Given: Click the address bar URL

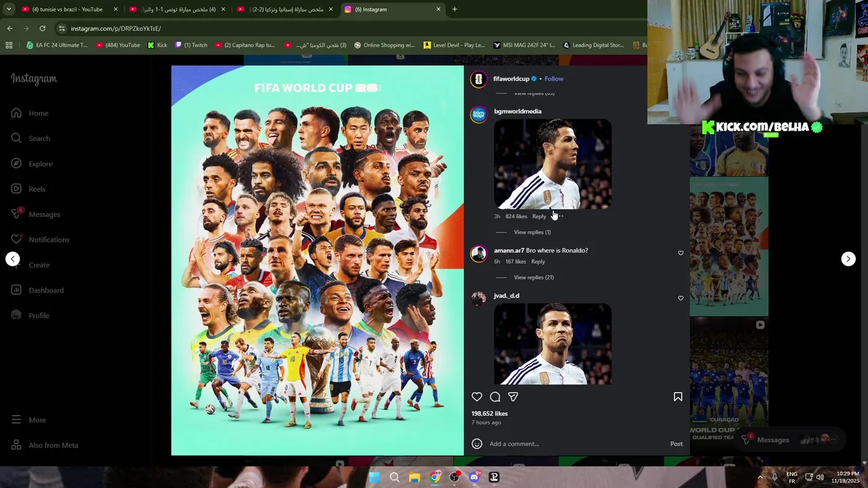Looking at the screenshot, I should point(116,28).
